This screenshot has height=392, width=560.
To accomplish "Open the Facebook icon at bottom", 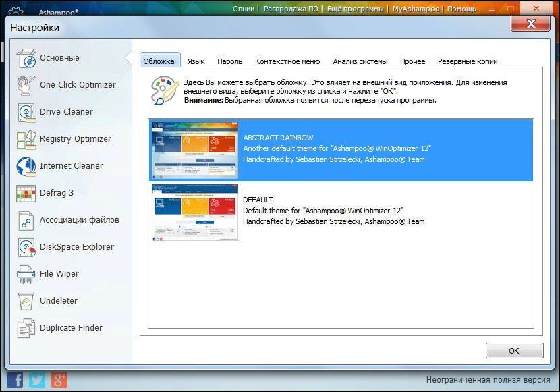I will coord(15,380).
